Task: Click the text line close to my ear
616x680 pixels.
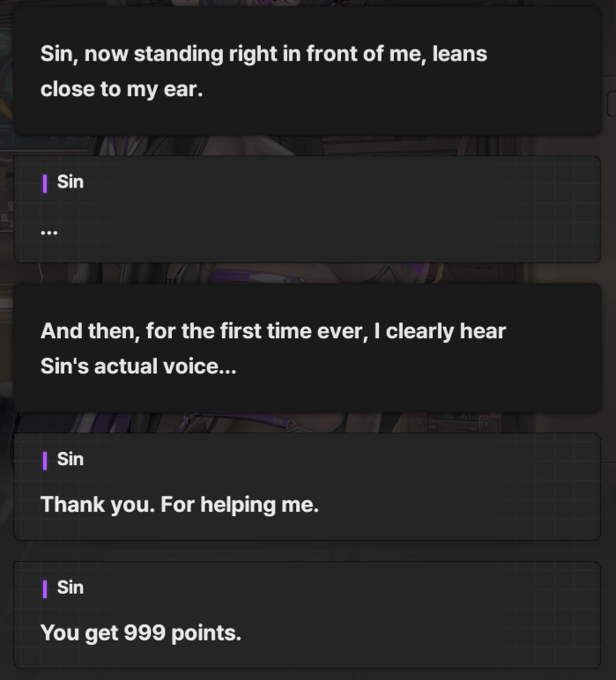Action: 122,89
